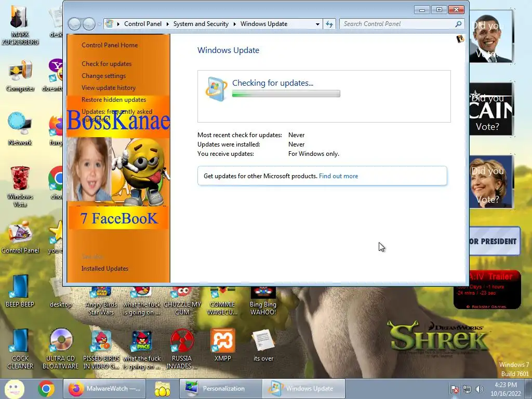Viewport: 532px width, 399px height.
Task: Click Find out more link
Action: [x=338, y=176]
